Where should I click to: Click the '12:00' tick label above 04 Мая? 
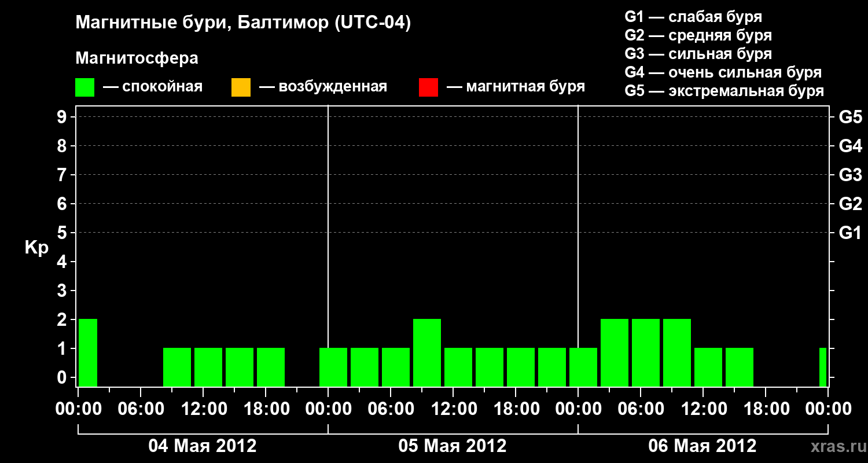click(204, 409)
